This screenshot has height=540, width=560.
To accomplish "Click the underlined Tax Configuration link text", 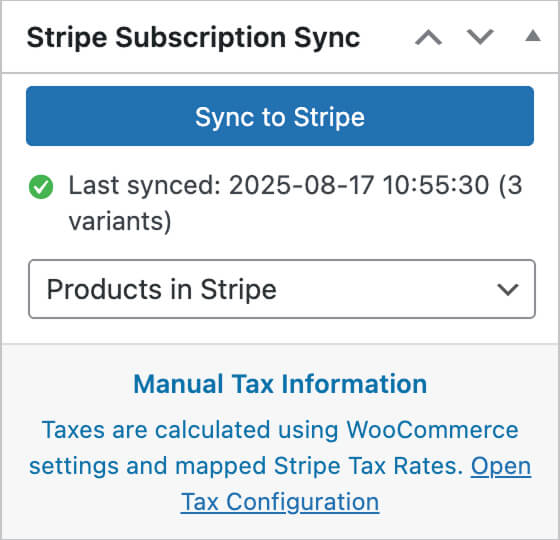I will (280, 502).
